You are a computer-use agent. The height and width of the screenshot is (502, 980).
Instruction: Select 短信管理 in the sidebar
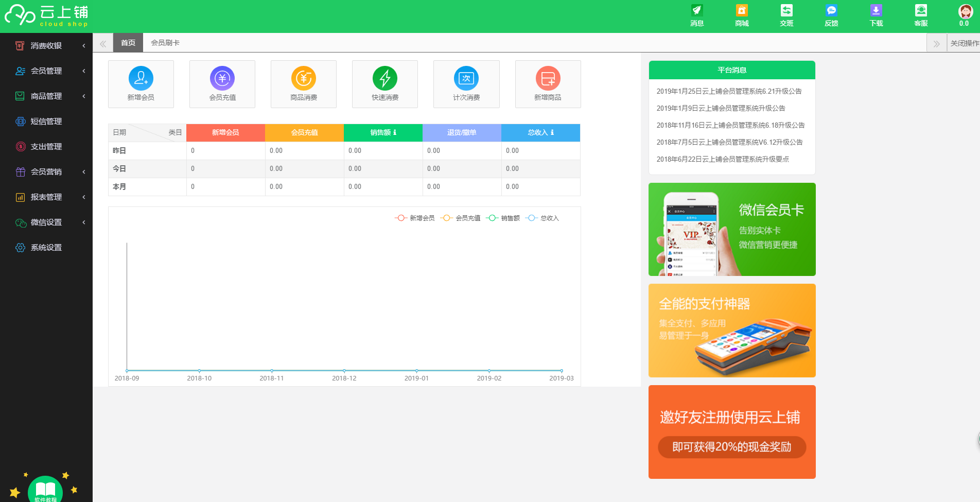[x=46, y=121]
